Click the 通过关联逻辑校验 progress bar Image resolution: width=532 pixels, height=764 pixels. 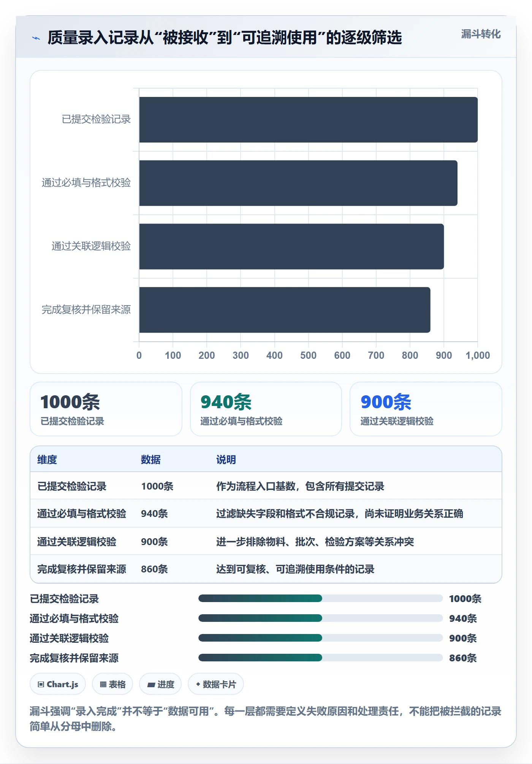pyautogui.click(x=320, y=638)
